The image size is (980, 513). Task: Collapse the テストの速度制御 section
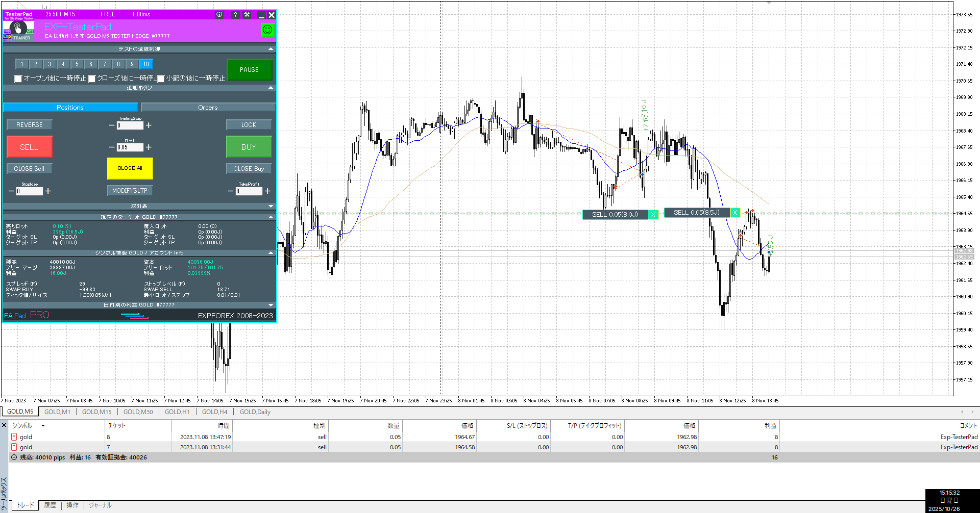pos(271,49)
